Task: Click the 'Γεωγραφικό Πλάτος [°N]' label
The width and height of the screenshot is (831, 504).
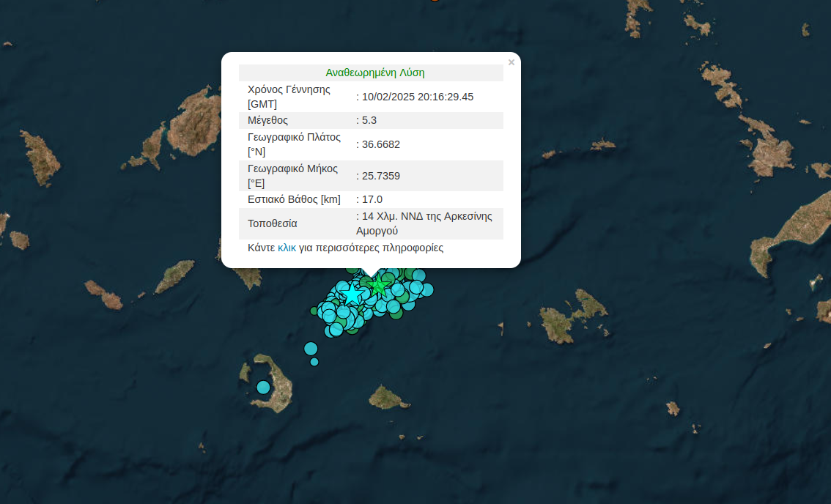Action: pyautogui.click(x=294, y=145)
